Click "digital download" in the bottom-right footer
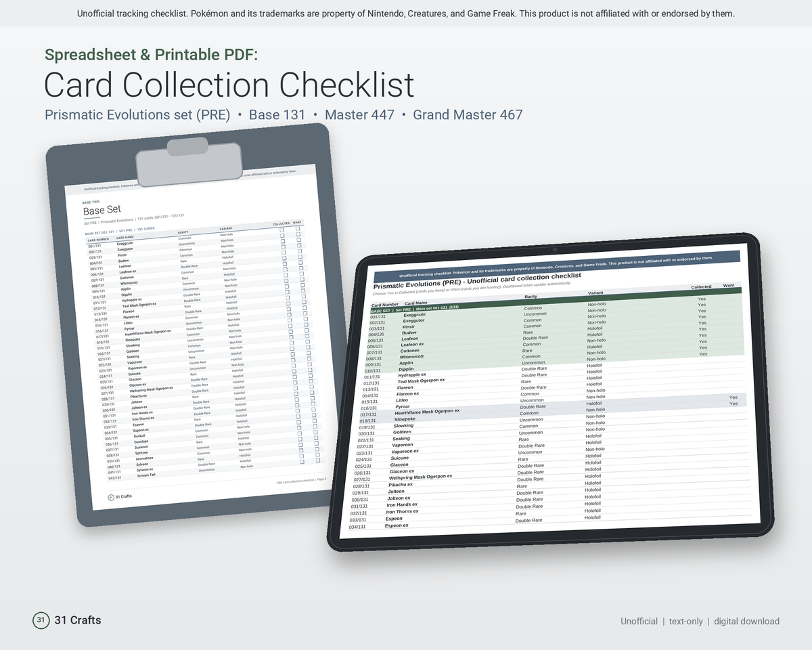This screenshot has width=812, height=650. click(746, 621)
